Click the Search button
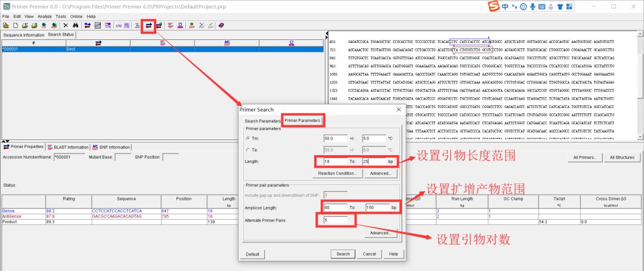644x271 pixels. tap(343, 254)
